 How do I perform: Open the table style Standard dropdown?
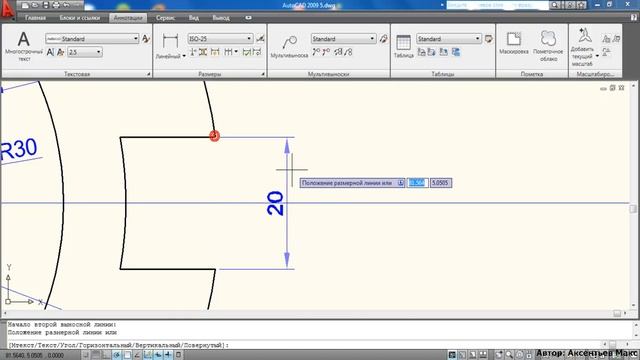coord(449,39)
